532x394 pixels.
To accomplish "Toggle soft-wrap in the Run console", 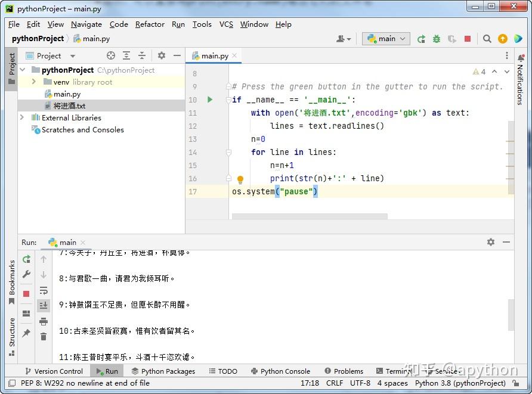I will [x=43, y=291].
